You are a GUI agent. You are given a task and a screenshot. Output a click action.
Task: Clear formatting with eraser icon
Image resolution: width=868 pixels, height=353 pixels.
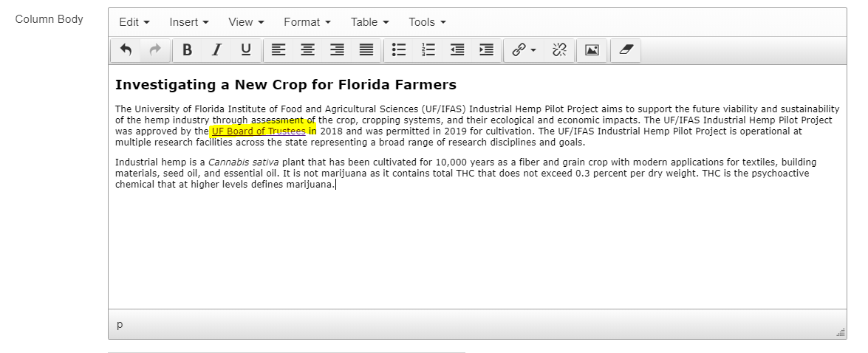pyautogui.click(x=626, y=50)
